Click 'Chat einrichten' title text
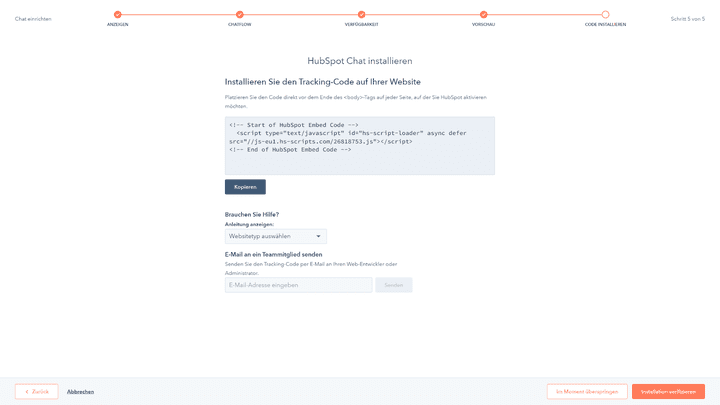Image resolution: width=720 pixels, height=405 pixels. click(x=33, y=19)
